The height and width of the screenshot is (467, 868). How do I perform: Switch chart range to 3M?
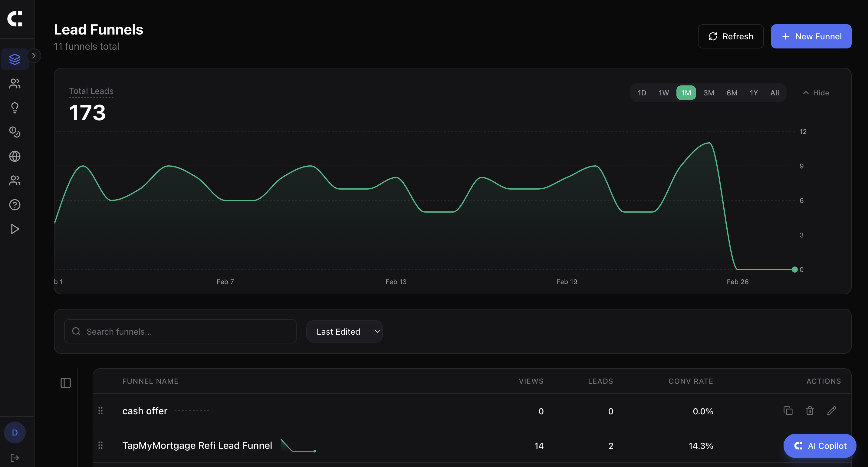[709, 93]
